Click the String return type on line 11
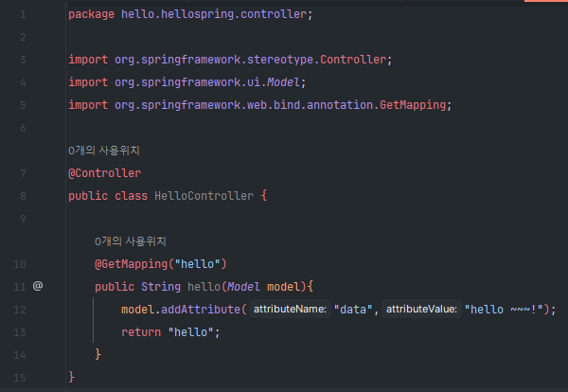568x392 pixels. (161, 287)
